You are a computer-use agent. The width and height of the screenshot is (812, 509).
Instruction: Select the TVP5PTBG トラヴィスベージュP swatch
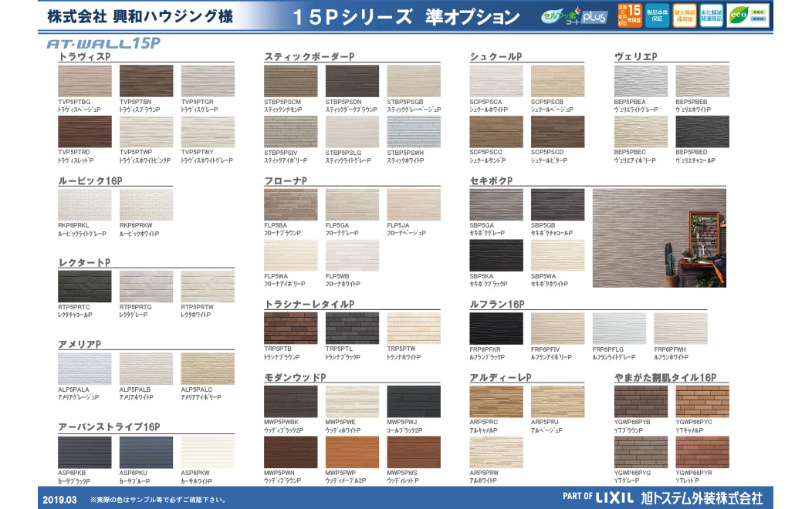(84, 81)
